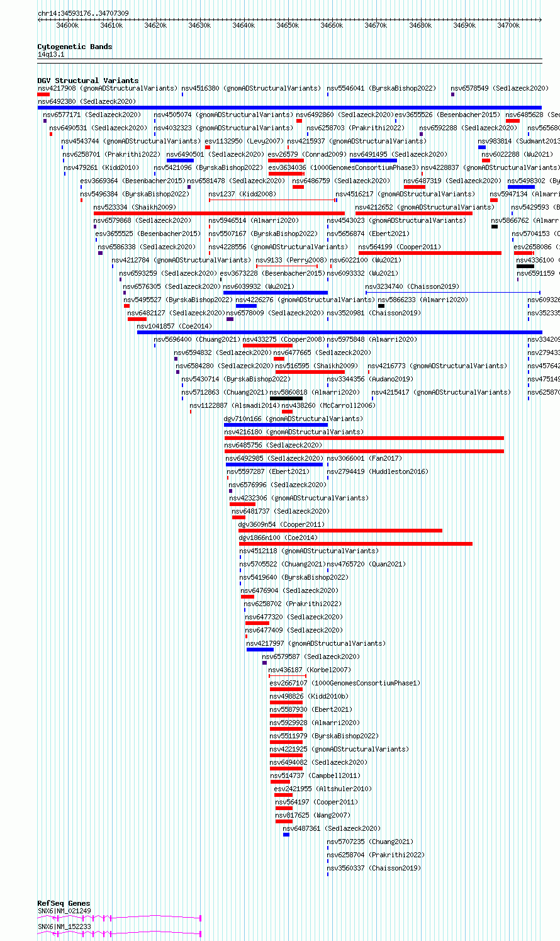Click esv26579 (Conrad2009) label
This screenshot has width=560, height=941.
[x=306, y=154]
